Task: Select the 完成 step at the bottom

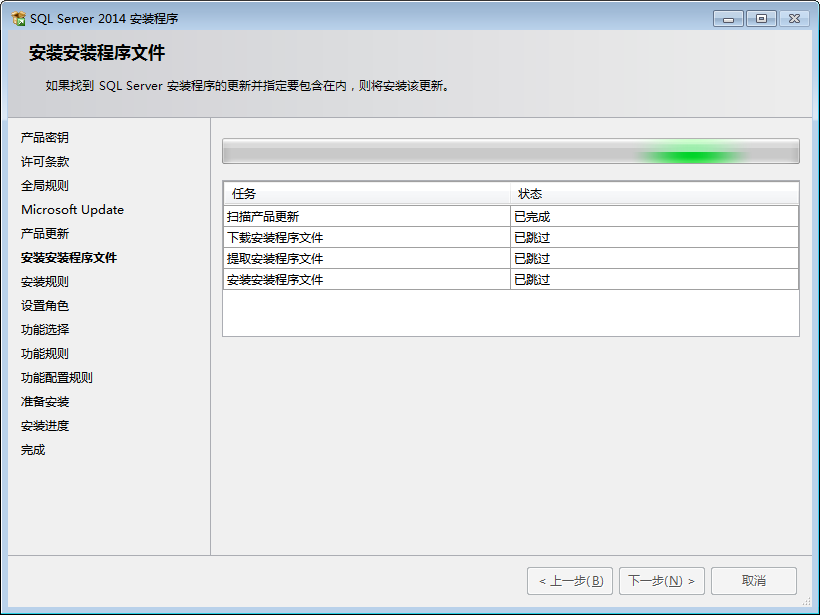Action: click(x=32, y=449)
